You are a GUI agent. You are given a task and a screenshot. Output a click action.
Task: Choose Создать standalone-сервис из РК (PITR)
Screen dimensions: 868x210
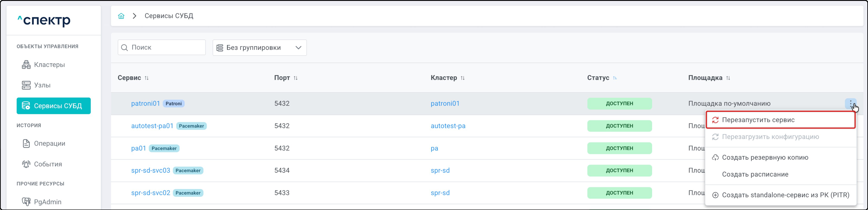[785, 195]
